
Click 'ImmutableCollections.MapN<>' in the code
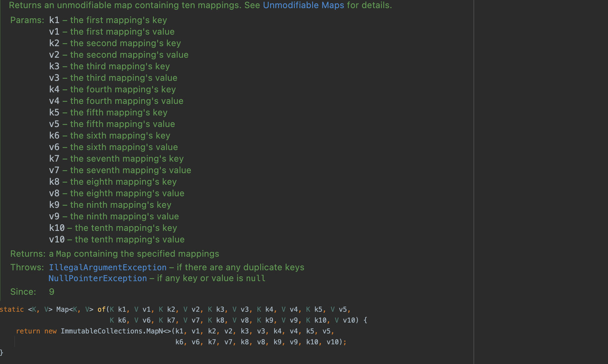(x=116, y=331)
